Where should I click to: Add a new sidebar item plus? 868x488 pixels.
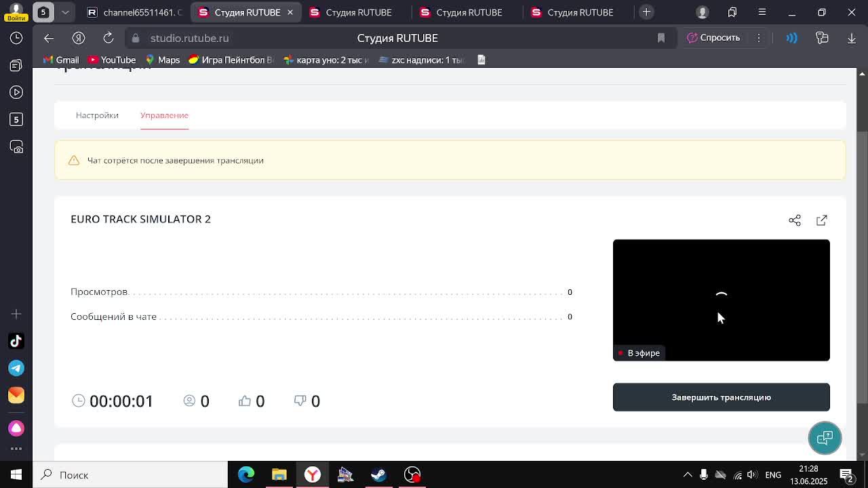[16, 314]
